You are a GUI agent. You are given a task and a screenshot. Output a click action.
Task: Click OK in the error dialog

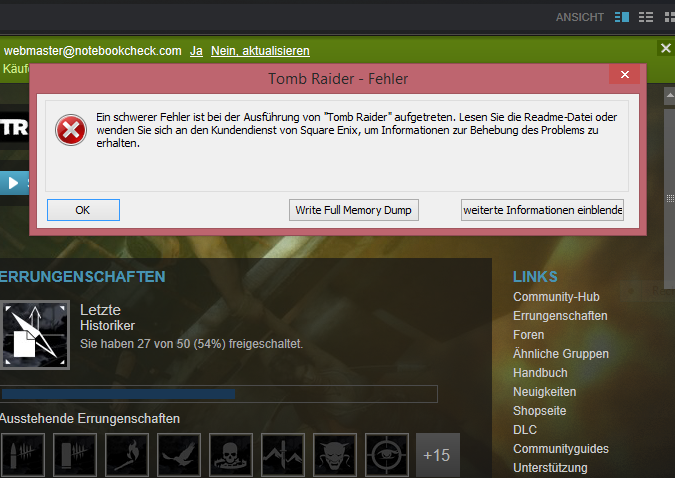click(83, 210)
